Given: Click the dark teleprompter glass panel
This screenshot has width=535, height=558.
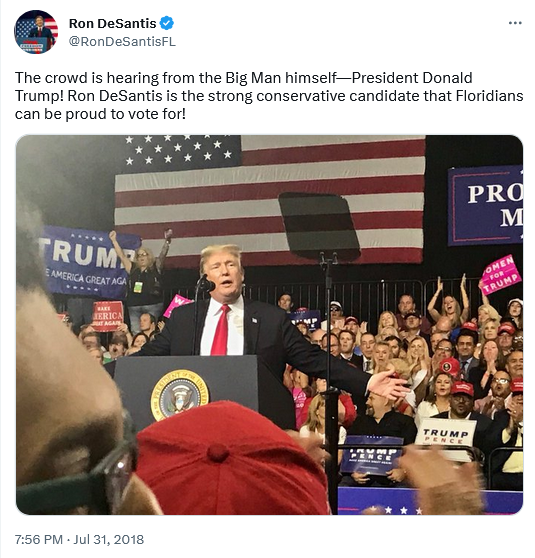Looking at the screenshot, I should click(x=319, y=225).
